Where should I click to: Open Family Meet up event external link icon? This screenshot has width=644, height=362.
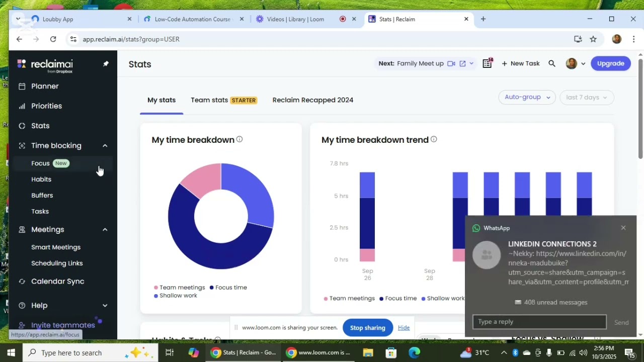(462, 63)
